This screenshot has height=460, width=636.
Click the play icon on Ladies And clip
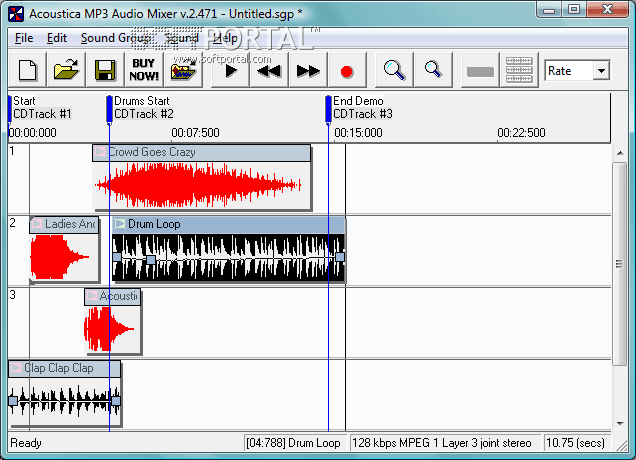(x=37, y=224)
